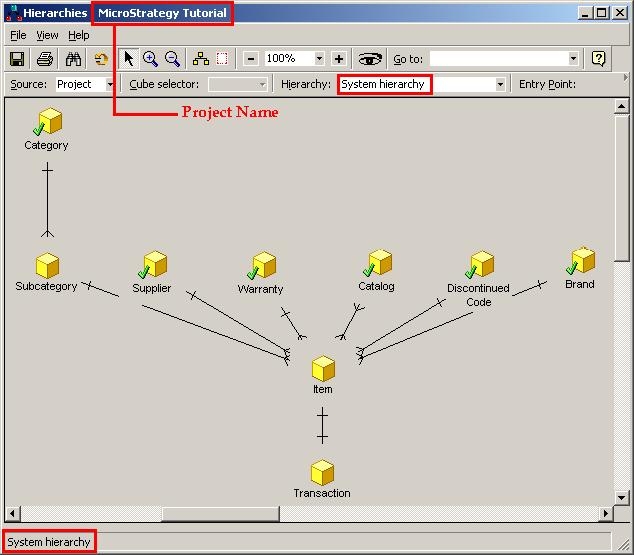The image size is (634, 555).
Task: Open the Cube selector dropdown
Action: click(x=262, y=84)
